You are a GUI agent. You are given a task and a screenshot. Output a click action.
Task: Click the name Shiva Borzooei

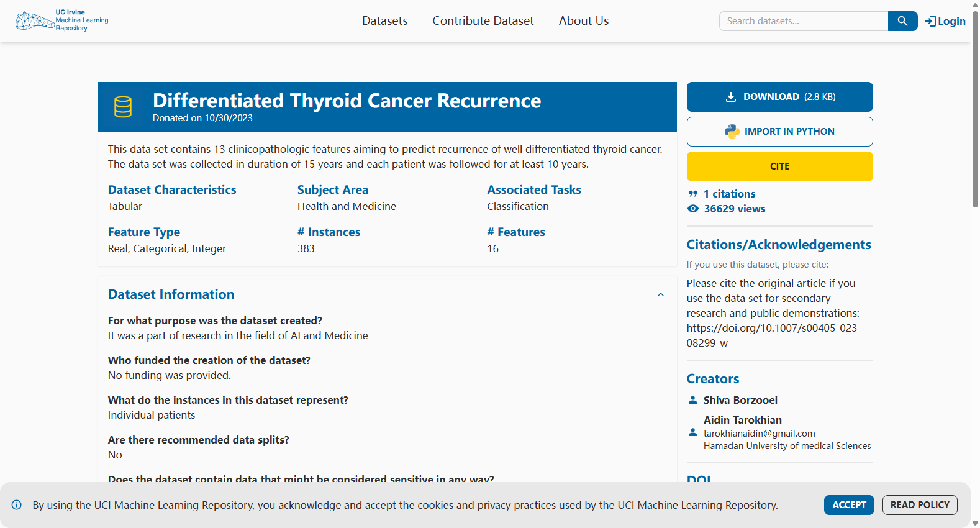740,400
